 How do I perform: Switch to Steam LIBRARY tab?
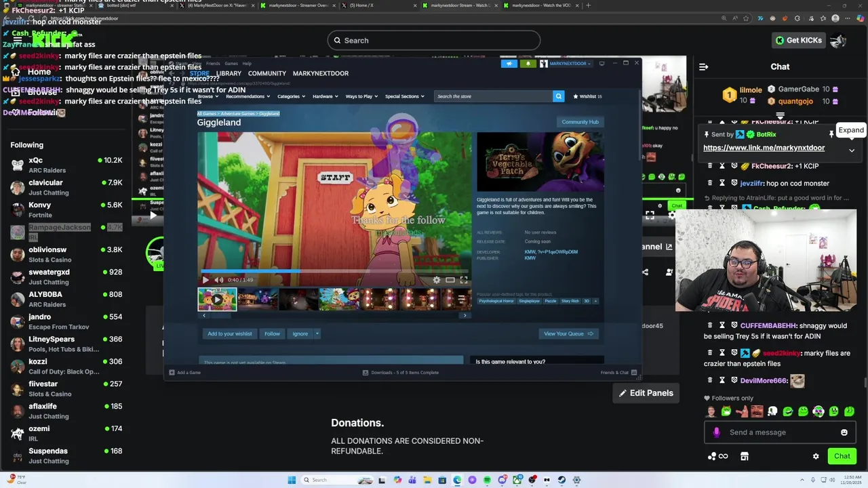pyautogui.click(x=229, y=73)
